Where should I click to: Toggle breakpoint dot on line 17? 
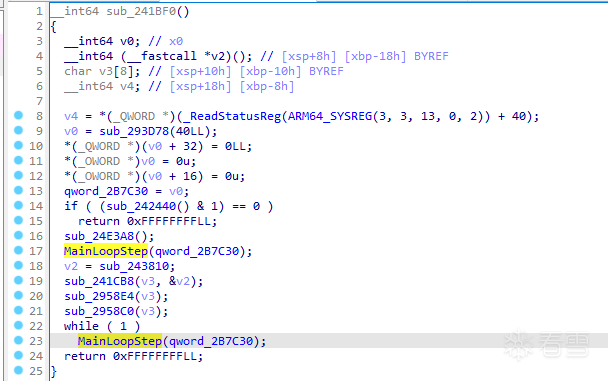tap(18, 250)
